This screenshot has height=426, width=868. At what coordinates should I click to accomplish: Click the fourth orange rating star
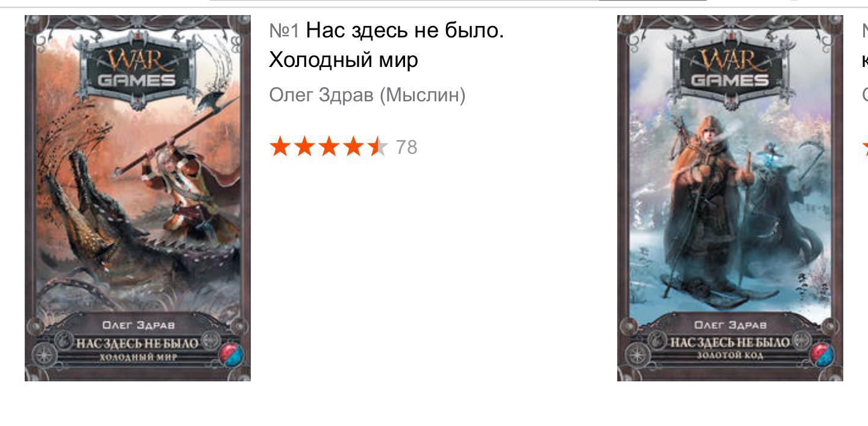click(x=353, y=147)
